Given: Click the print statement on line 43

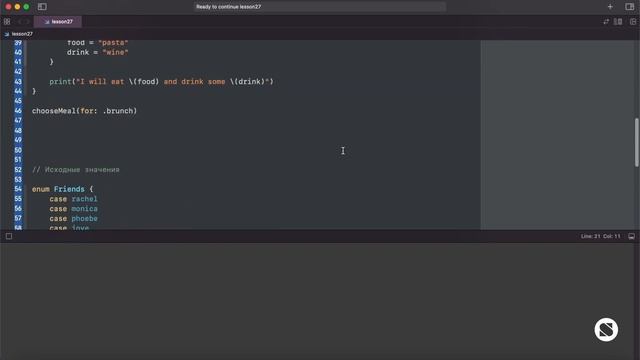Looking at the screenshot, I should pyautogui.click(x=161, y=82).
